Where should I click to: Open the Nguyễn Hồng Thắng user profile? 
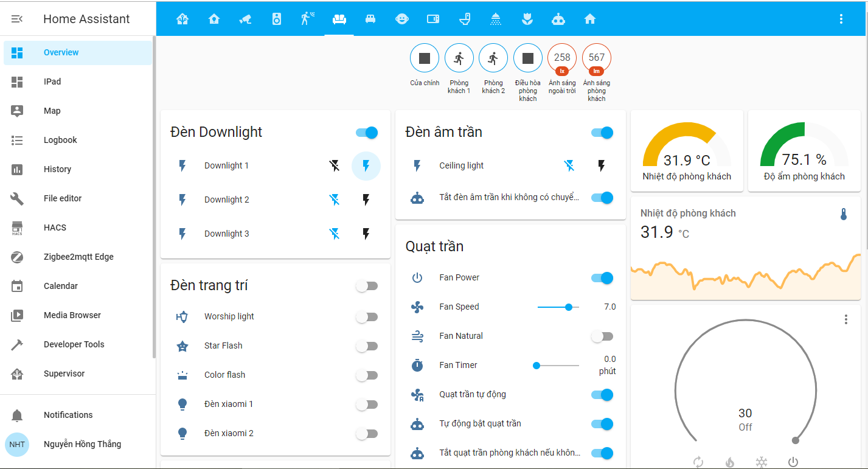click(x=82, y=444)
